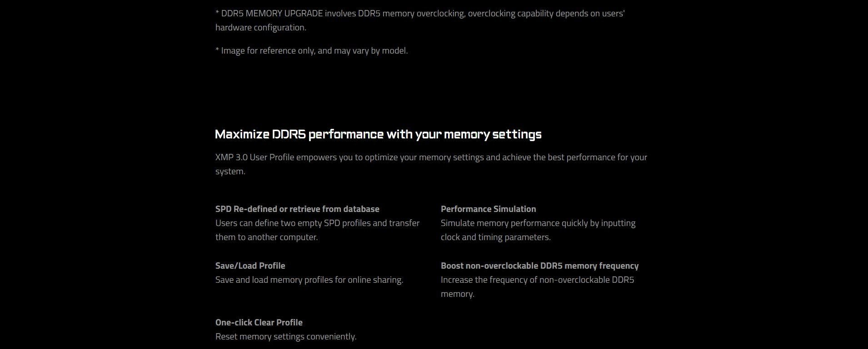Click the DDR5 MEMORY UPGRADE disclaimer note
The height and width of the screenshot is (349, 868).
point(420,20)
